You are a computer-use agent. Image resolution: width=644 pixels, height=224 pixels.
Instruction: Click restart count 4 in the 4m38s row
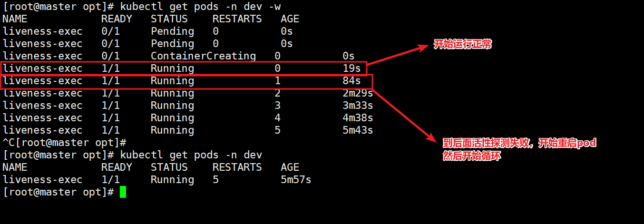click(x=277, y=118)
